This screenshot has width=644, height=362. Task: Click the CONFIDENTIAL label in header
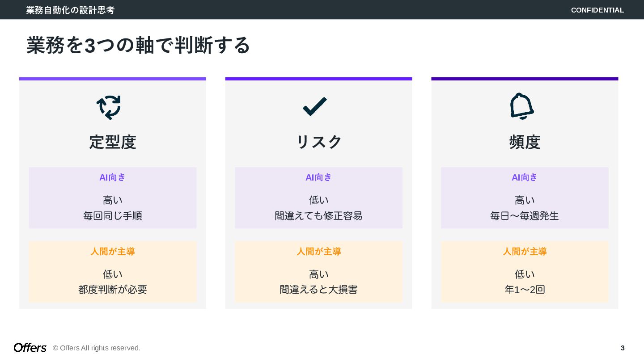(597, 10)
